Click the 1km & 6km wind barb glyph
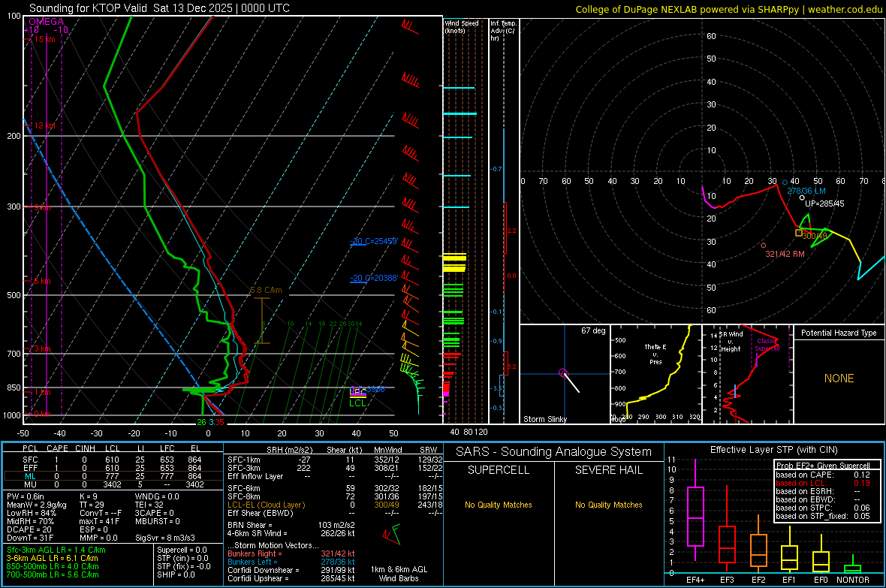 (x=391, y=534)
